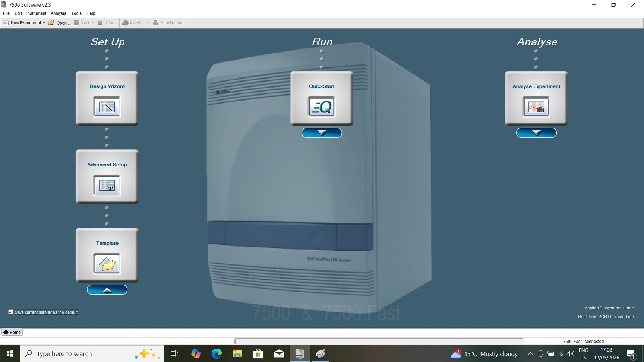The image size is (644, 362).
Task: Open Analyse Experiment
Action: click(x=536, y=98)
